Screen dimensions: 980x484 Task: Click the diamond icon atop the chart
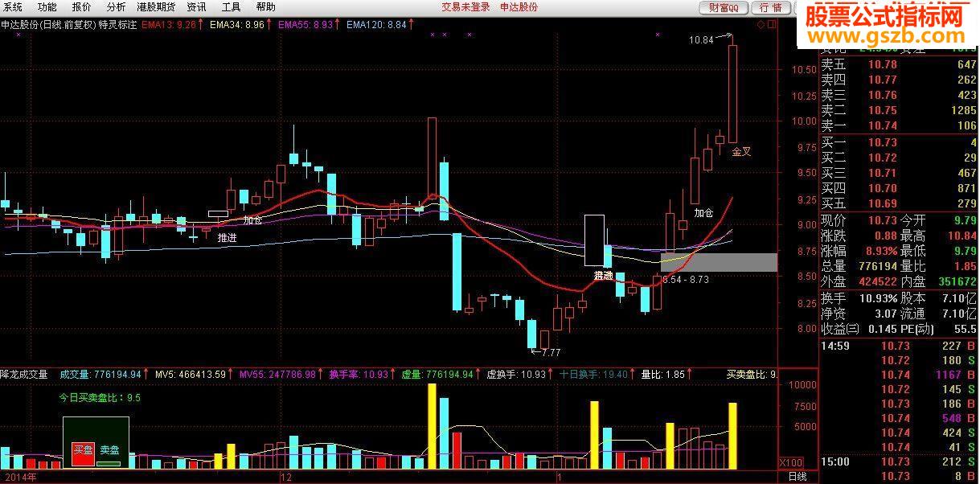(x=760, y=25)
